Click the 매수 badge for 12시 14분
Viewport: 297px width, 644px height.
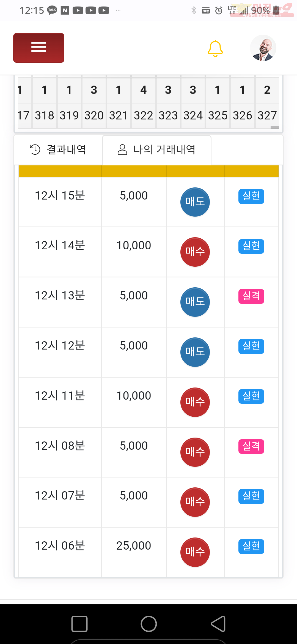tap(195, 252)
